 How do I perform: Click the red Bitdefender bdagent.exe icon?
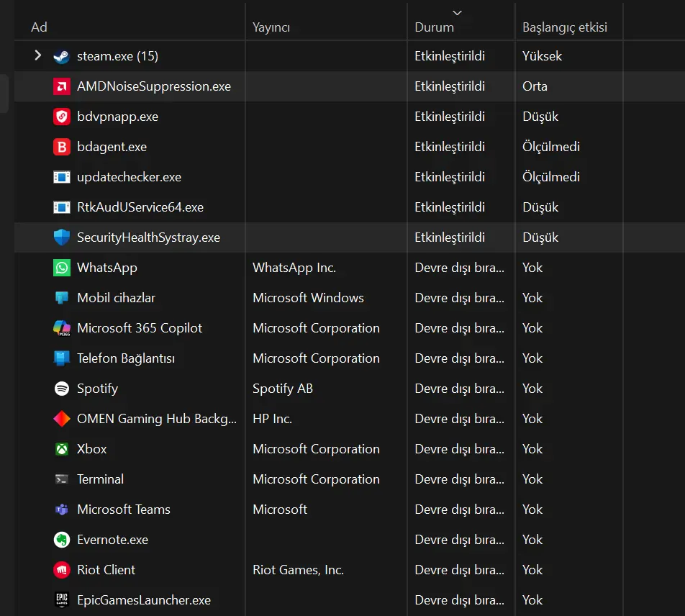point(62,147)
